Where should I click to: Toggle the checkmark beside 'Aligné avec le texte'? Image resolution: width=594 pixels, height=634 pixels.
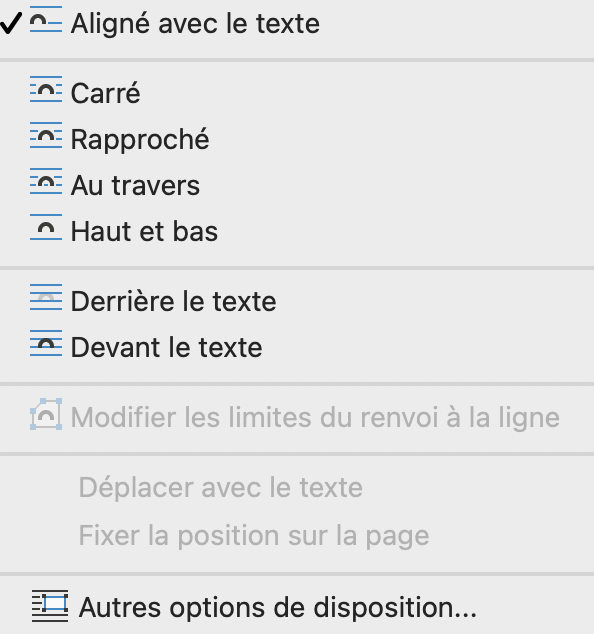tap(11, 23)
